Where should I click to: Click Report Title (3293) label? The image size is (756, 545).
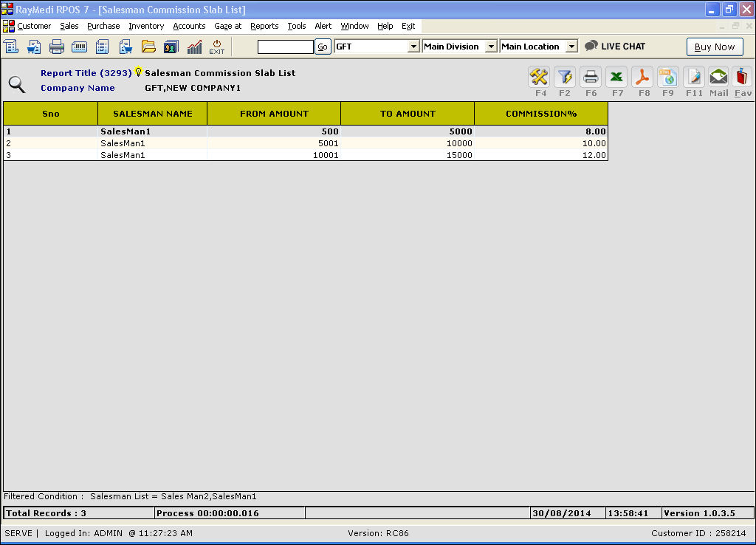(86, 73)
